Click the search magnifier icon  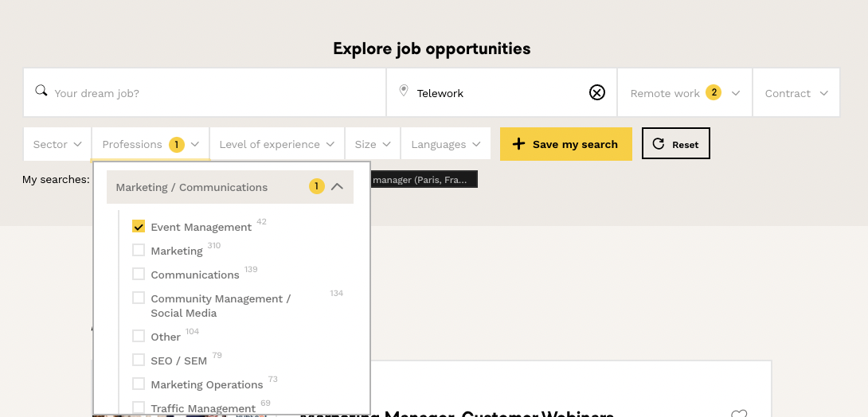(41, 91)
